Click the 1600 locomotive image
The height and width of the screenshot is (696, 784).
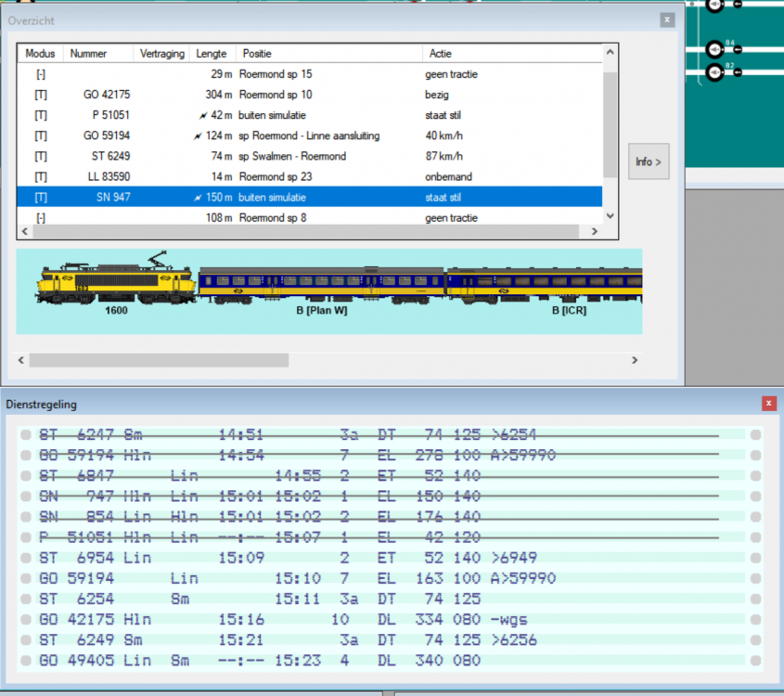117,280
